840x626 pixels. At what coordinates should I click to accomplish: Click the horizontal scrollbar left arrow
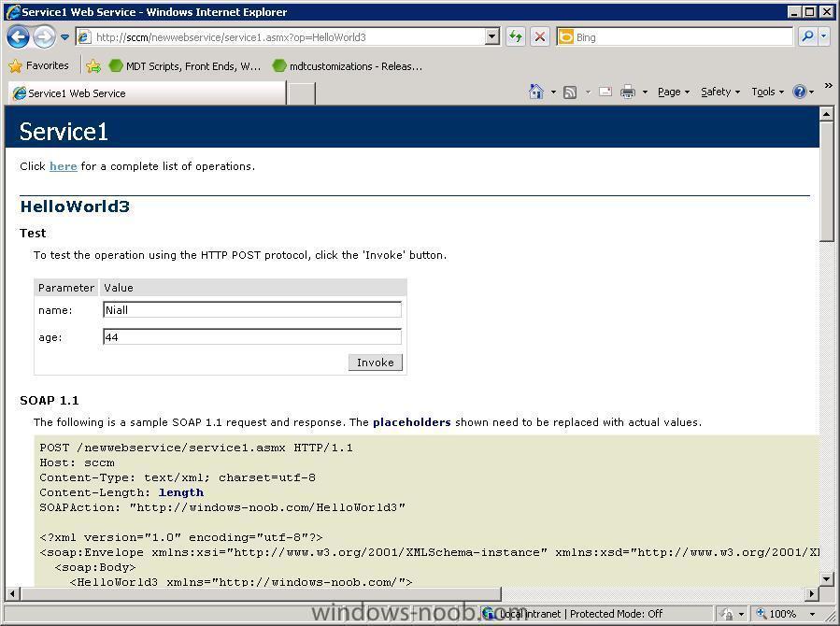tap(13, 593)
